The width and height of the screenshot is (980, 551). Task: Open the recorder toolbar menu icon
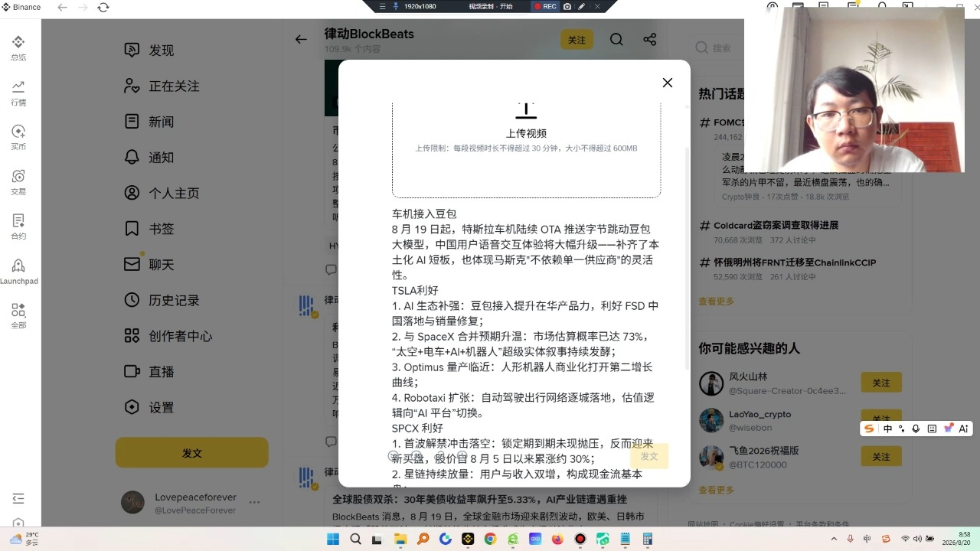pyautogui.click(x=383, y=6)
